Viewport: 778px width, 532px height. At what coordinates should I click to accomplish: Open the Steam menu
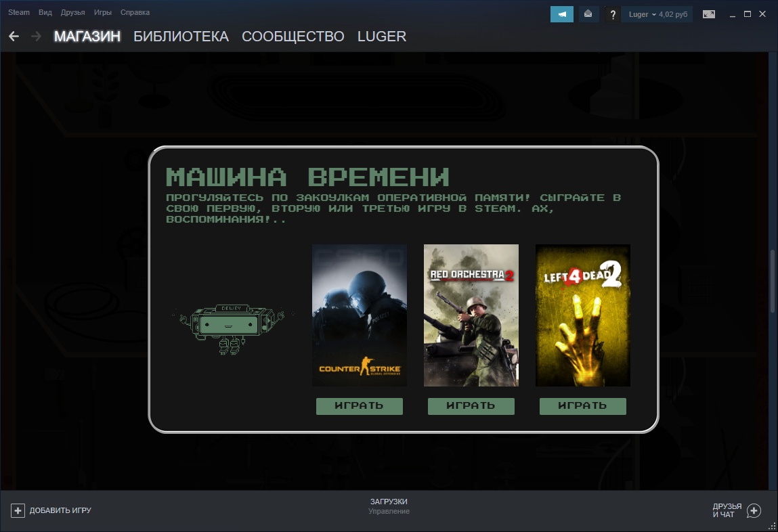pyautogui.click(x=19, y=13)
